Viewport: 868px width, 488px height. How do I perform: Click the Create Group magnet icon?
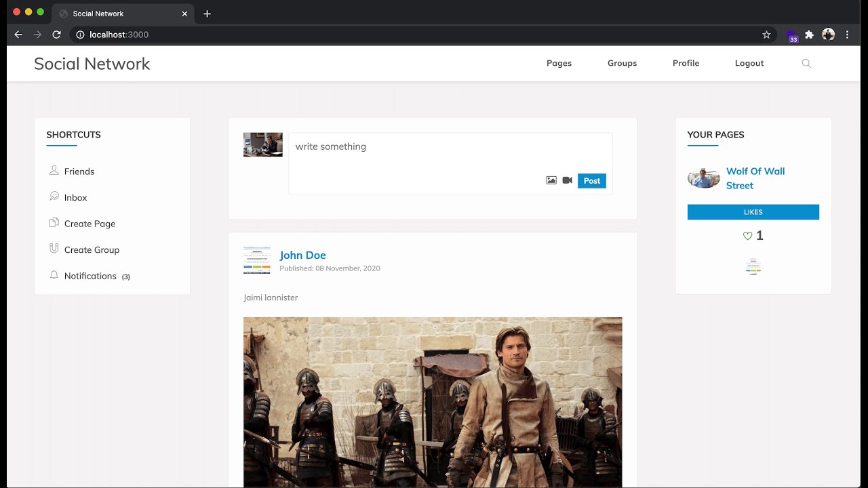click(54, 249)
